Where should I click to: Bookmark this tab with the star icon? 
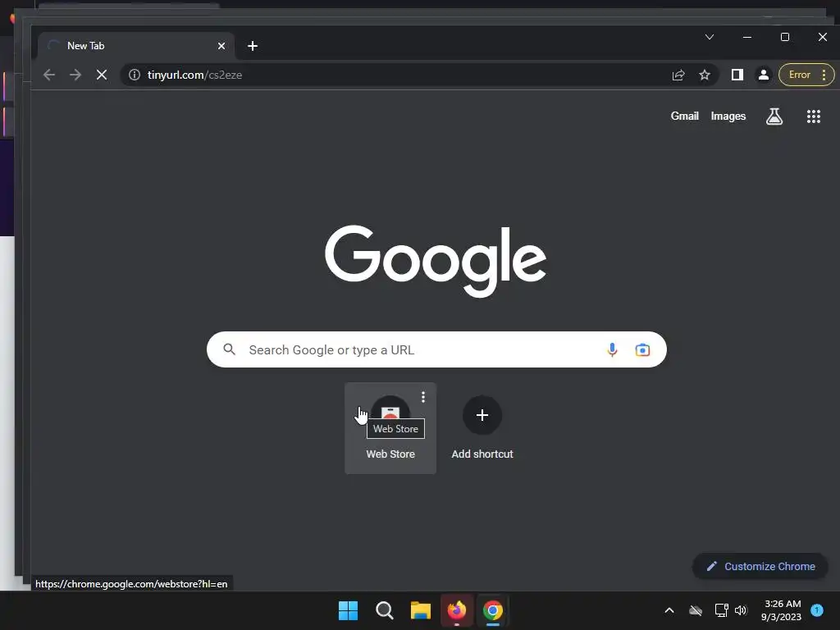tap(705, 75)
